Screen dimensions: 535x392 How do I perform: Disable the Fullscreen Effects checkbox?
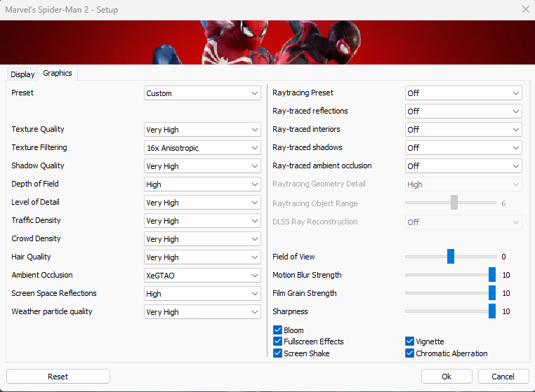[278, 342]
